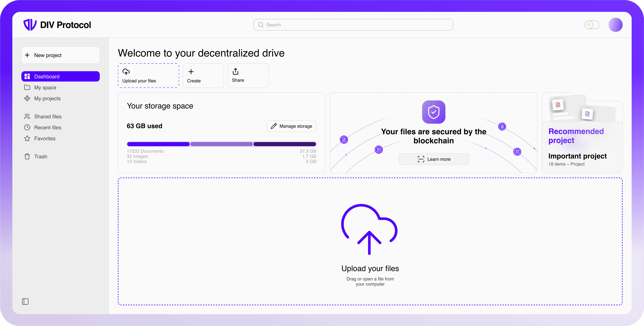Open My projects from the sidebar
This screenshot has height=326, width=644.
pos(47,98)
